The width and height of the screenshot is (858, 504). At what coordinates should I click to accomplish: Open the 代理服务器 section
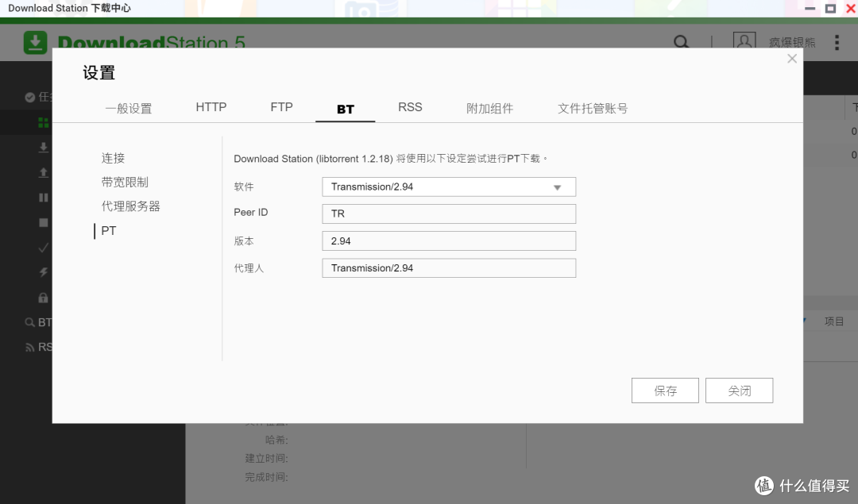pos(131,206)
